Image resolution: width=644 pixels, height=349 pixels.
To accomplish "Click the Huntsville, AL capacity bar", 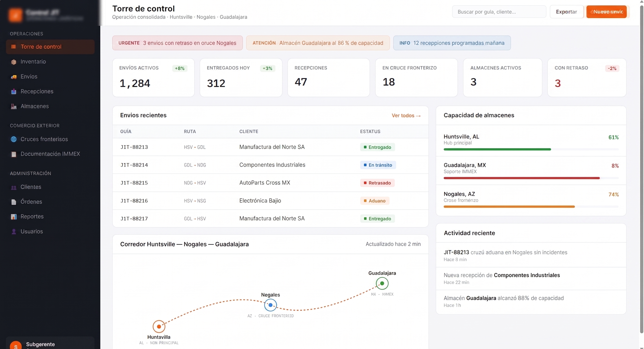I will click(x=531, y=149).
